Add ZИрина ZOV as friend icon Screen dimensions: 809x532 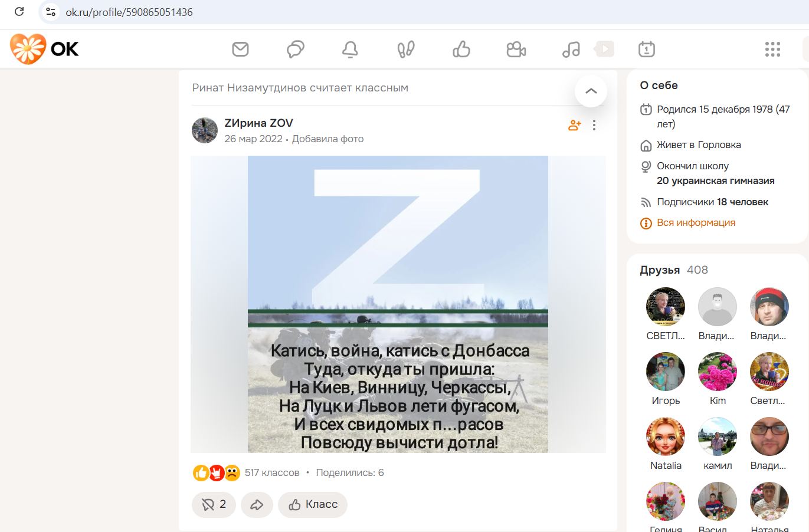[x=574, y=125]
